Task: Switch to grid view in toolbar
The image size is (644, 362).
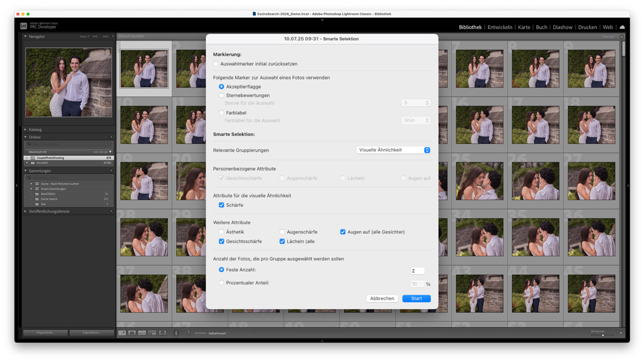Action: click(122, 333)
